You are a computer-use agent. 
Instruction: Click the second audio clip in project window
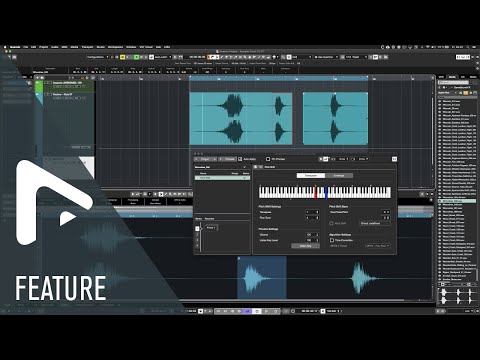pyautogui.click(x=335, y=119)
